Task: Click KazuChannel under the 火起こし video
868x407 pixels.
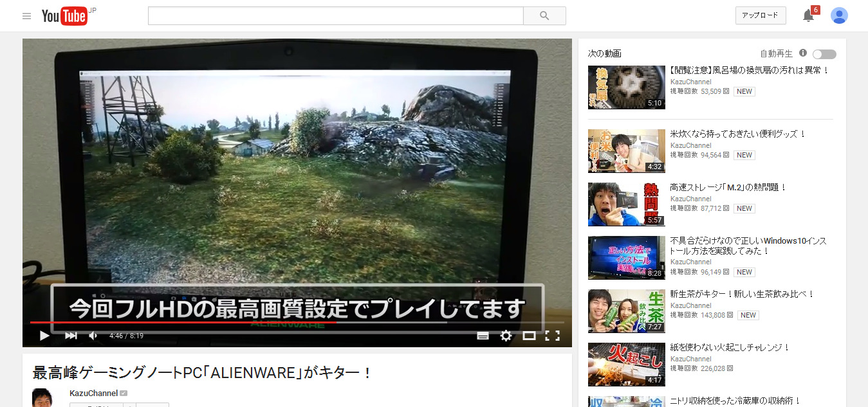Action: [x=690, y=359]
